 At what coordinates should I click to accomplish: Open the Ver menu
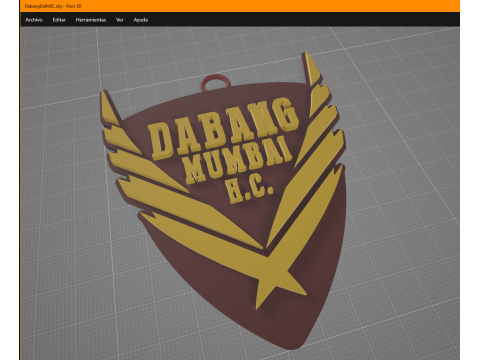tap(120, 20)
